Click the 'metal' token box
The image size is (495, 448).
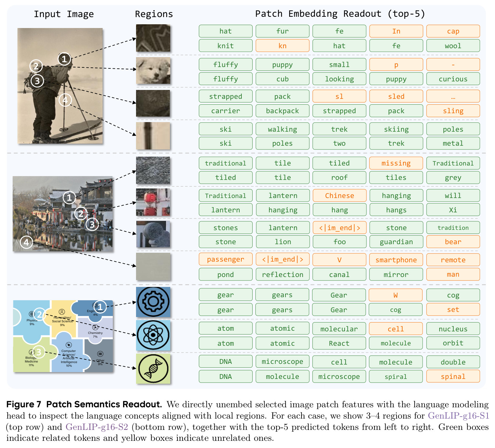click(453, 143)
